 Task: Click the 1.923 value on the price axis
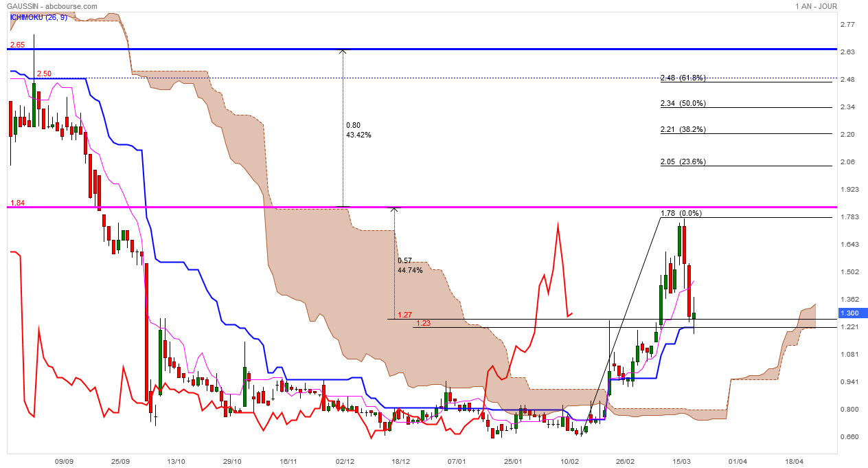(849, 189)
